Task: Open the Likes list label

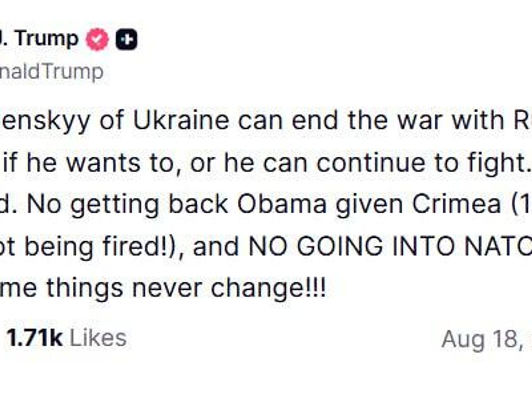Action: [x=98, y=338]
